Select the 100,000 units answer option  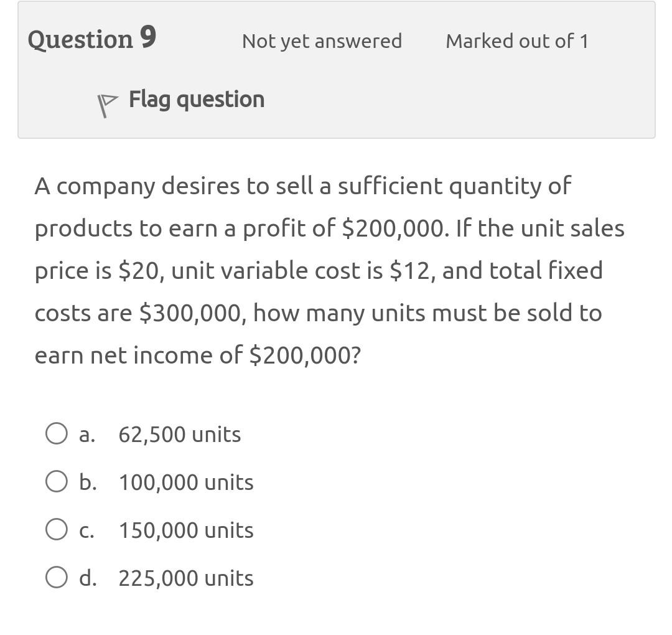[185, 481]
